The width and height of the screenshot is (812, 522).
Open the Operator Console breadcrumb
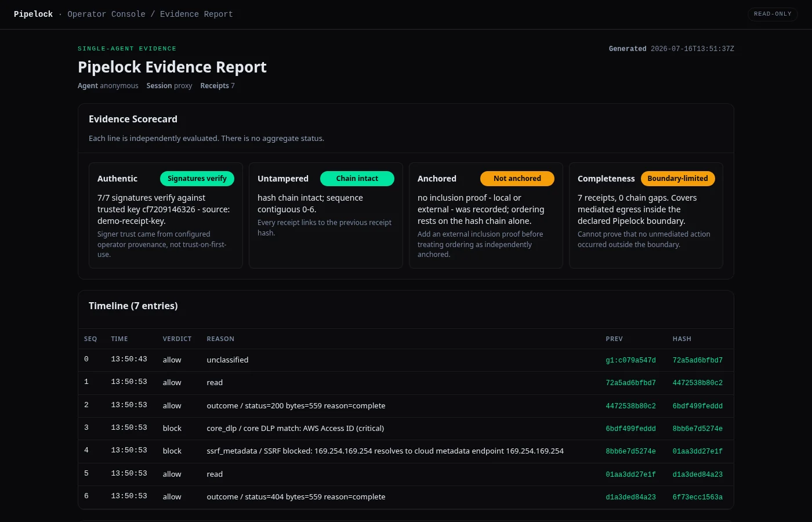tap(106, 14)
